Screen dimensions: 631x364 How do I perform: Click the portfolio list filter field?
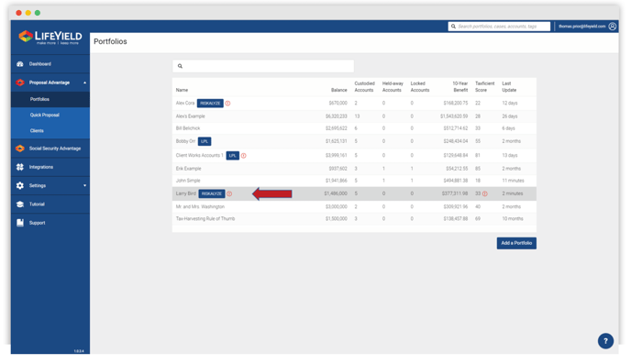263,66
